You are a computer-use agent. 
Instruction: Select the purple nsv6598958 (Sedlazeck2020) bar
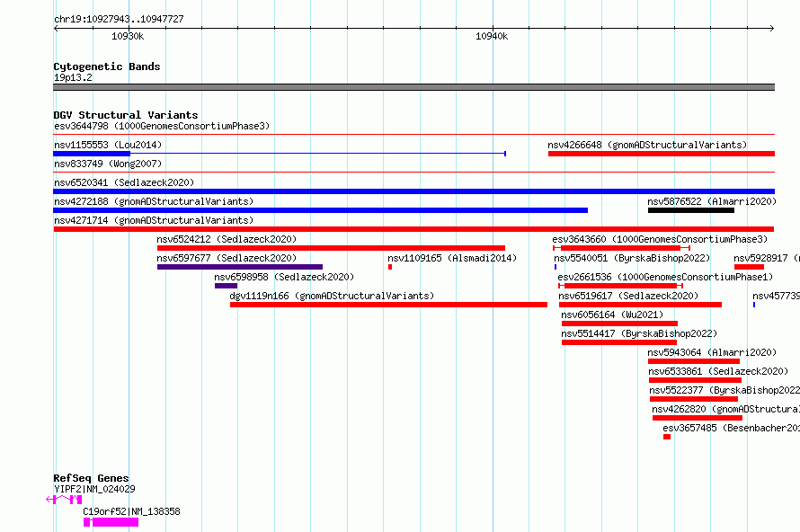click(x=226, y=286)
